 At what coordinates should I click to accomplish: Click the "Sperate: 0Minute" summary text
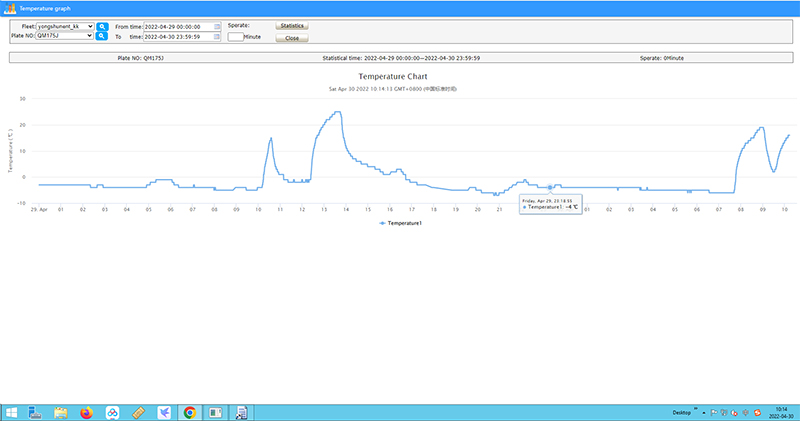662,58
